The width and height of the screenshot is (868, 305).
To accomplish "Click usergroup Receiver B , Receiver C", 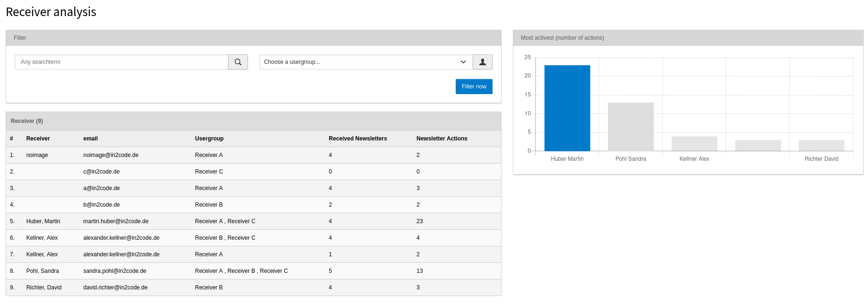I will [225, 238].
